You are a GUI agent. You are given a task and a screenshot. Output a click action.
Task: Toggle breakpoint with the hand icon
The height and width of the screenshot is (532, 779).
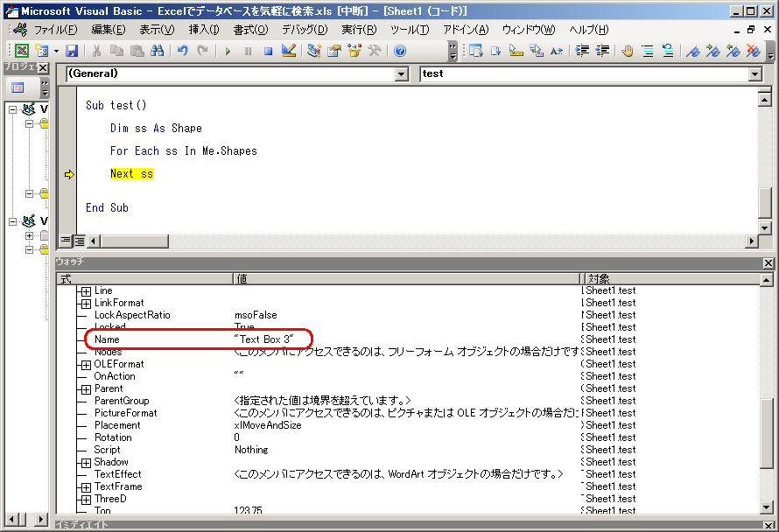click(627, 52)
